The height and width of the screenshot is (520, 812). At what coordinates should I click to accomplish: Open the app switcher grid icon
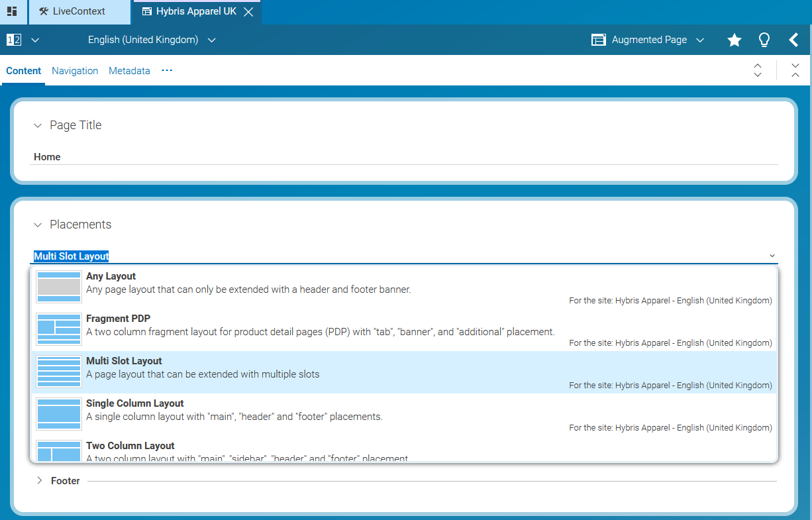tap(13, 12)
